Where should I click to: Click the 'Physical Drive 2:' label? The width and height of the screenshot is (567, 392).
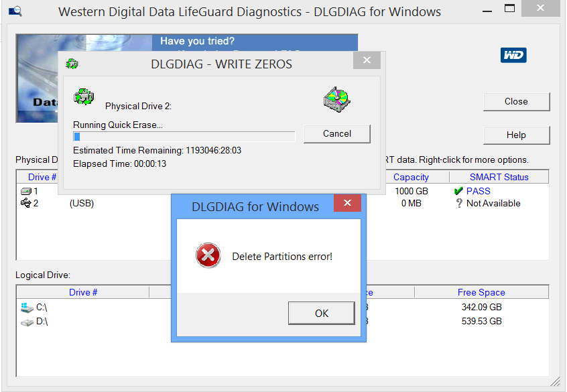pyautogui.click(x=138, y=107)
